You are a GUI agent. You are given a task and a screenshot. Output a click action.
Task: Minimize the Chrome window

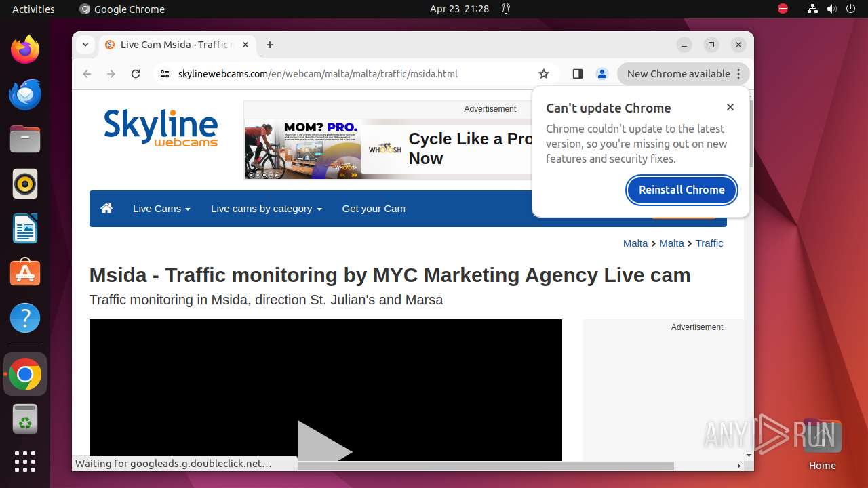684,45
